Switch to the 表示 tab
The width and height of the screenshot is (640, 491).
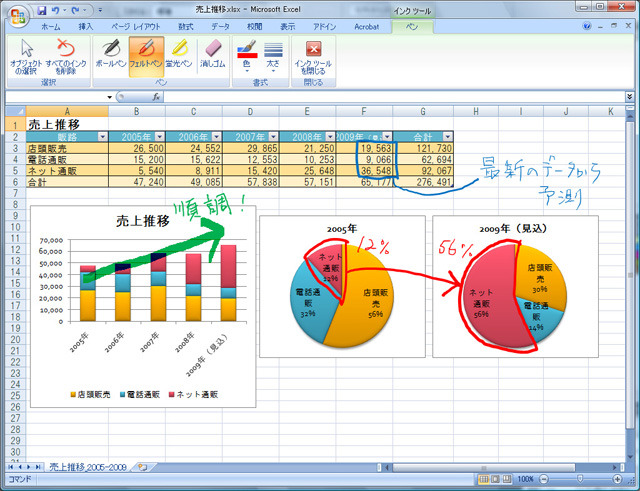[288, 27]
